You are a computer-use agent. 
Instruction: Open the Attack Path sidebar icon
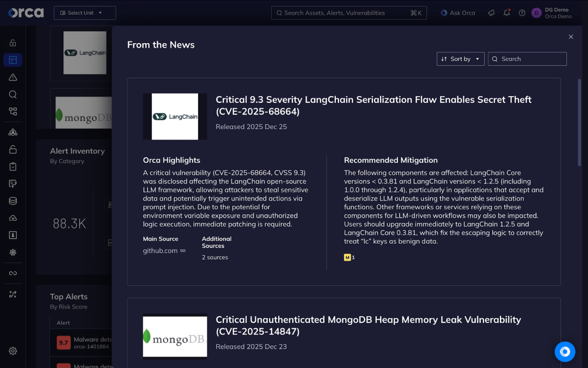13,131
